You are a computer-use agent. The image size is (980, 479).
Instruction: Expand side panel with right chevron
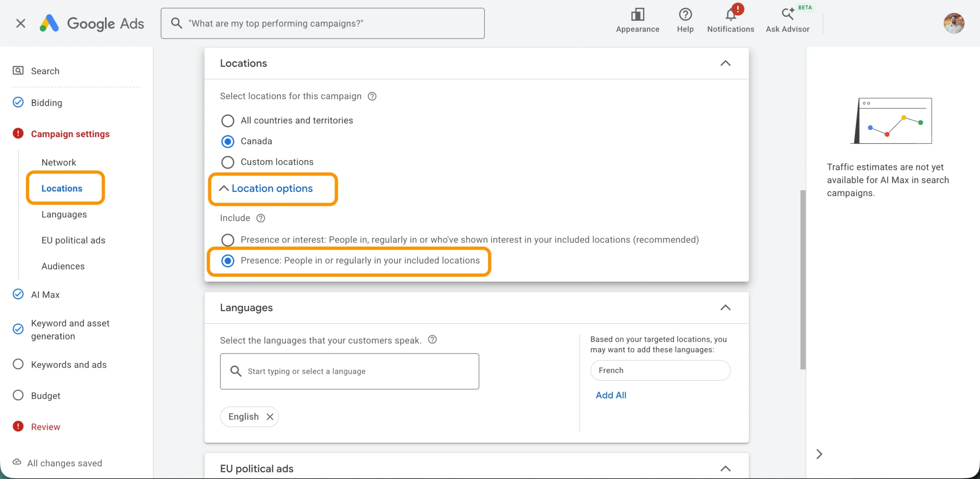pos(819,454)
